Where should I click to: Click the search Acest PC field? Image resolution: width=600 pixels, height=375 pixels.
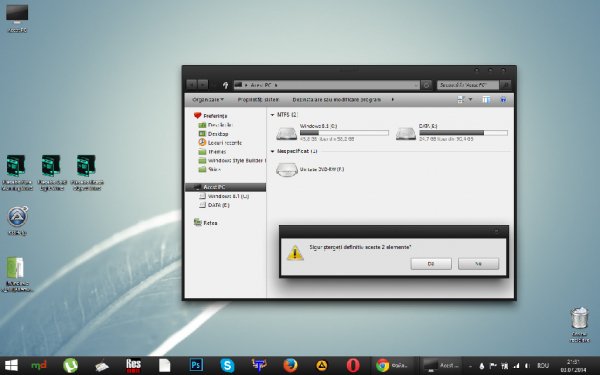(468, 85)
